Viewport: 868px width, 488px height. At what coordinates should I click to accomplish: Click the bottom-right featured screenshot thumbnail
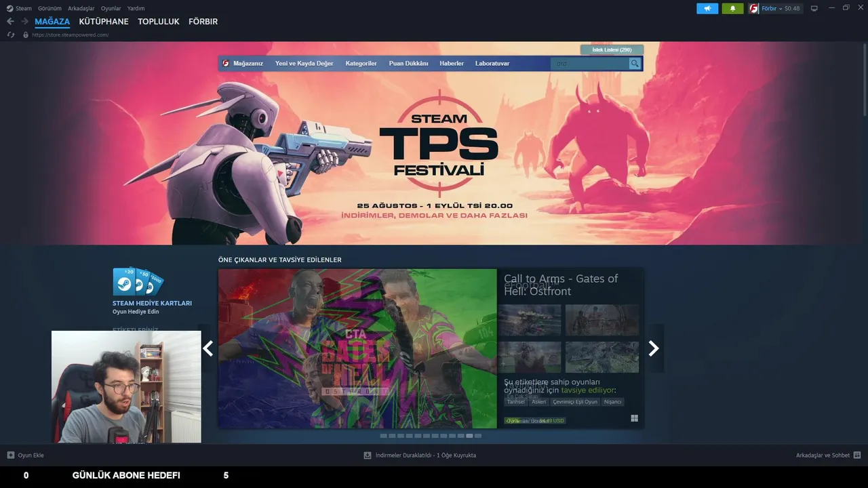pyautogui.click(x=602, y=357)
